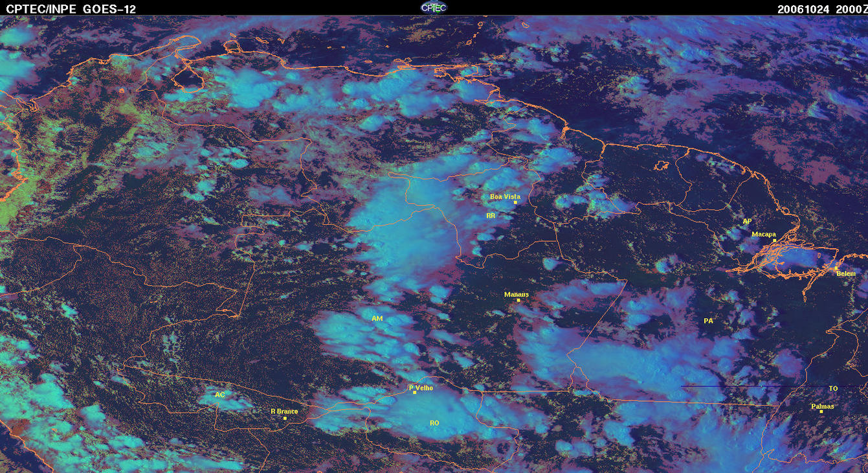Click the yellow marker at Manaus

click(x=518, y=300)
